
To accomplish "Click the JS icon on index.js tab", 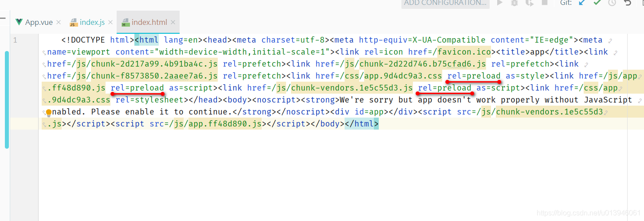I will coord(73,22).
